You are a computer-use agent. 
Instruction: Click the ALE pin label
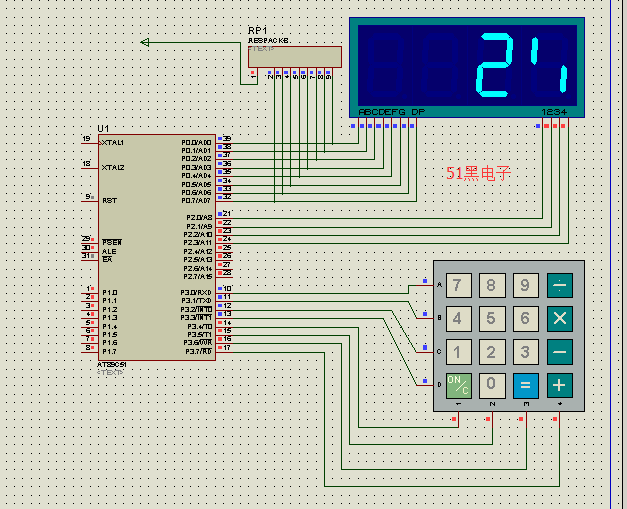[109, 252]
